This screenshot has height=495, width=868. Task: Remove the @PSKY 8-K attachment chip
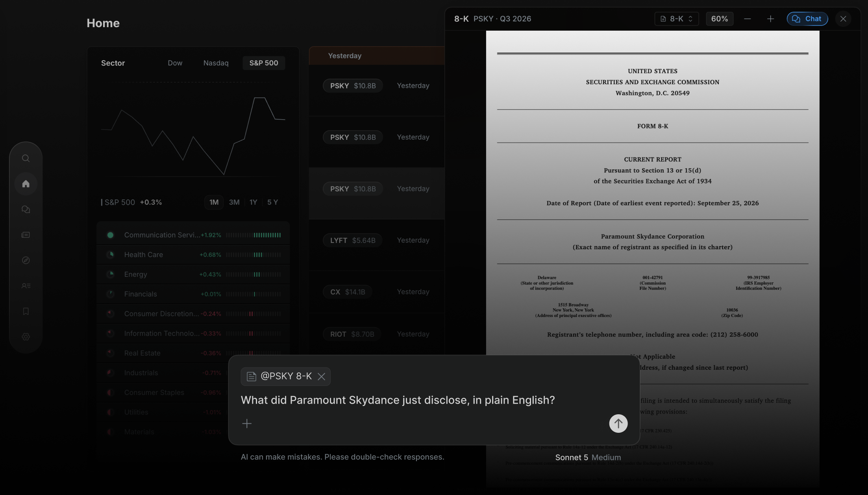[x=321, y=376]
